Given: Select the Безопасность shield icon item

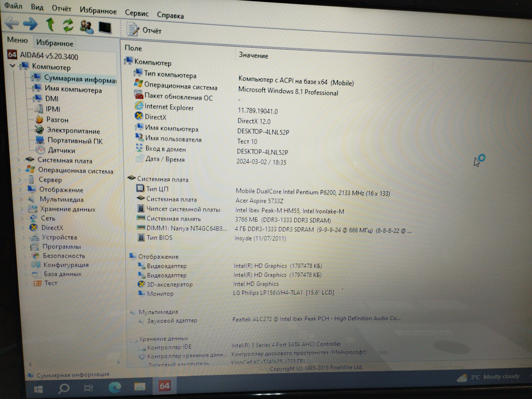Looking at the screenshot, I should point(58,256).
